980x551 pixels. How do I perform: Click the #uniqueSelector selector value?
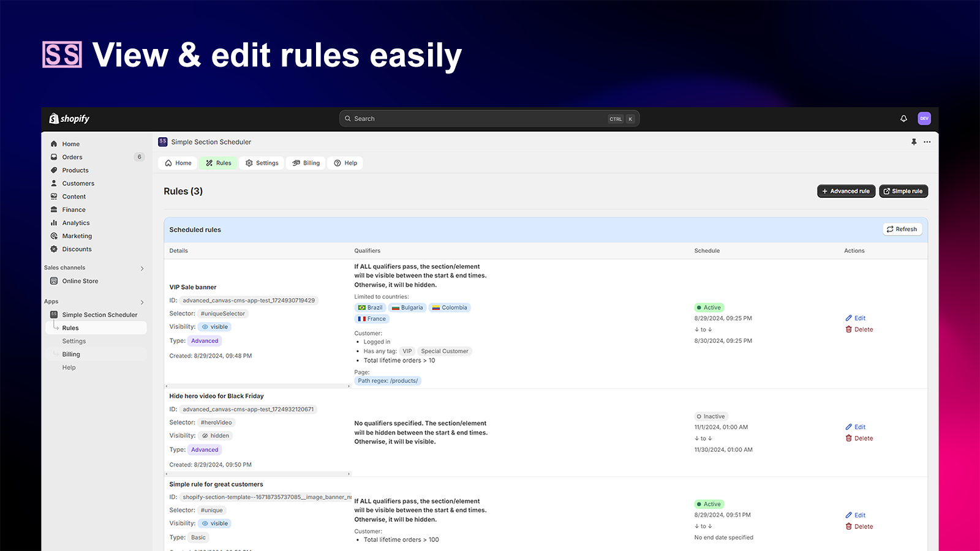[223, 314]
